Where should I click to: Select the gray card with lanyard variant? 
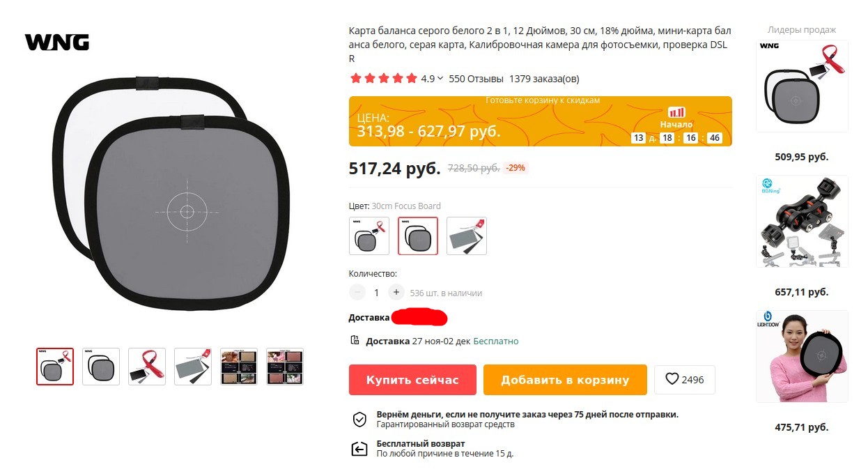pyautogui.click(x=369, y=236)
